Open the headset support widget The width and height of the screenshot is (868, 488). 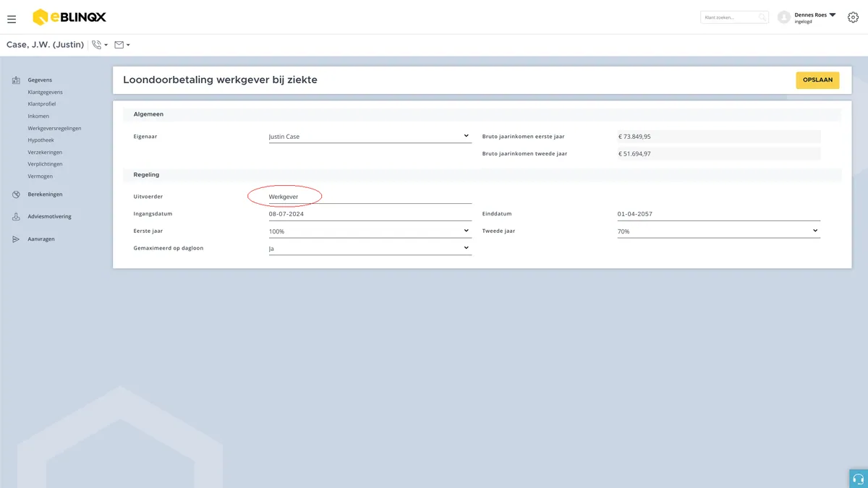click(859, 479)
